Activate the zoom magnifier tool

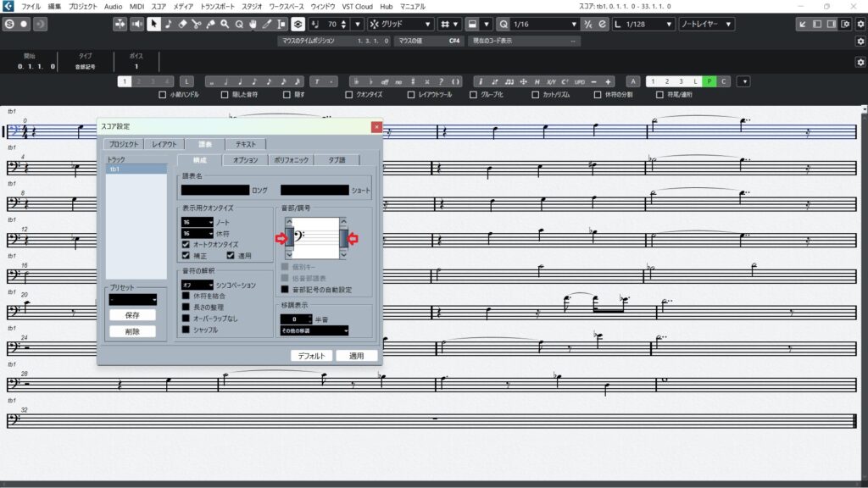(225, 24)
